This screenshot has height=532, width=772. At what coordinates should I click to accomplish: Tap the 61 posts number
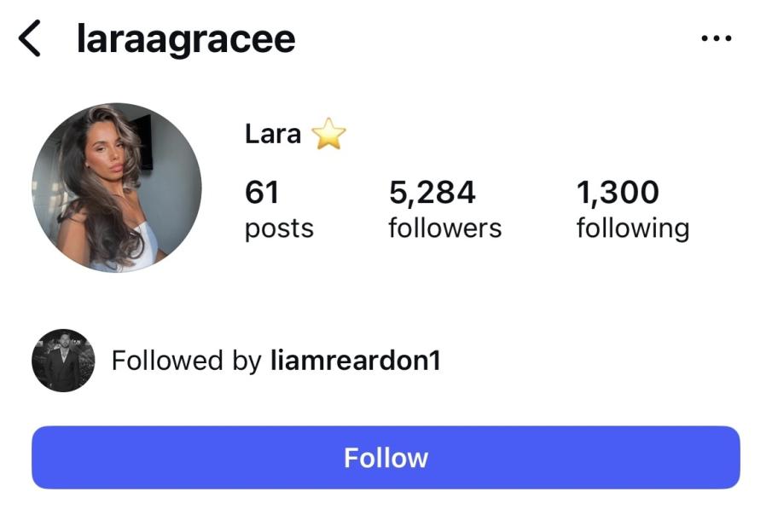[x=262, y=192]
